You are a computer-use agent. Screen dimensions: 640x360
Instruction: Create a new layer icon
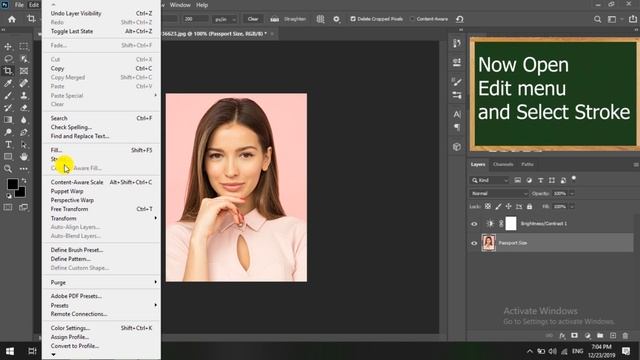pos(613,336)
